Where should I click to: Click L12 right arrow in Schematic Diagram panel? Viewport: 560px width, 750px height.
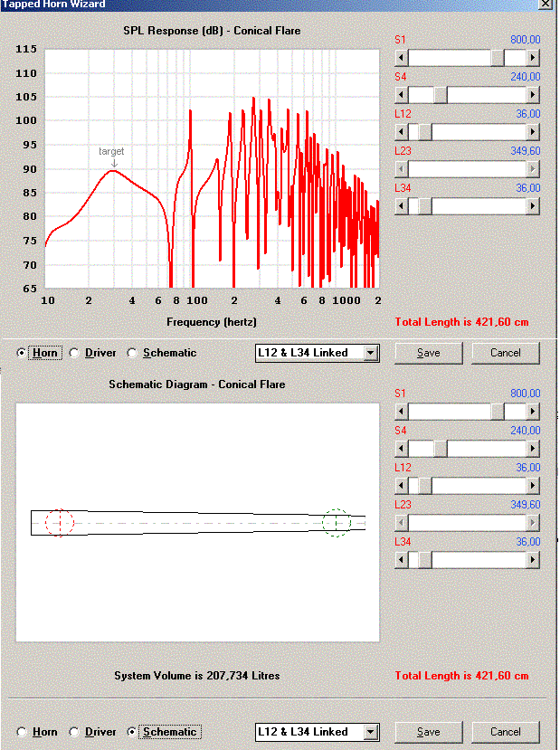pyautogui.click(x=533, y=486)
